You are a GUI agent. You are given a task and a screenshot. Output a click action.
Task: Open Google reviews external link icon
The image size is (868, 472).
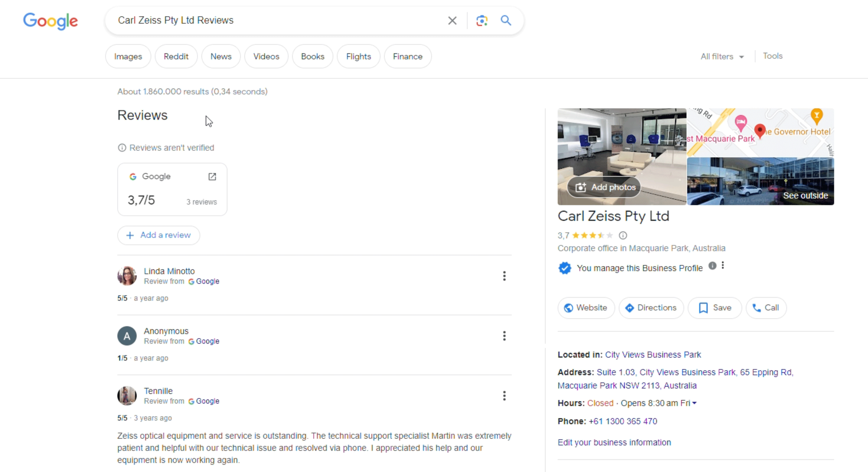(212, 176)
